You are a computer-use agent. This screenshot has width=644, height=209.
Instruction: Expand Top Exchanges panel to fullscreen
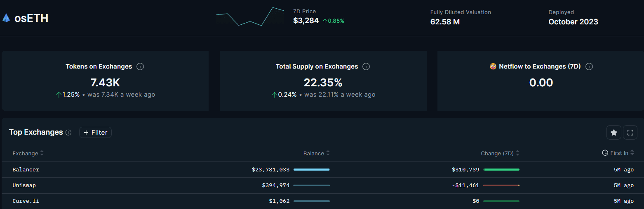pyautogui.click(x=630, y=133)
